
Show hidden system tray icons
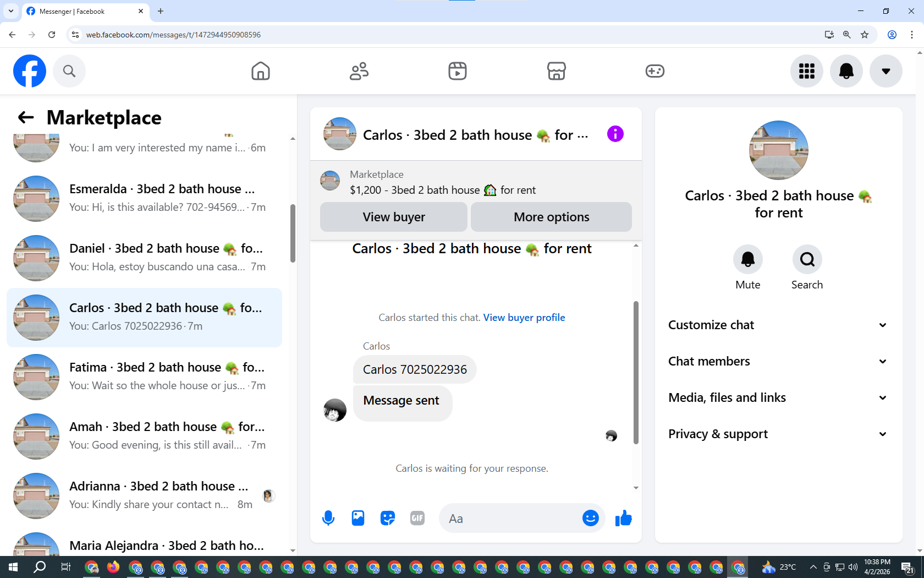813,567
